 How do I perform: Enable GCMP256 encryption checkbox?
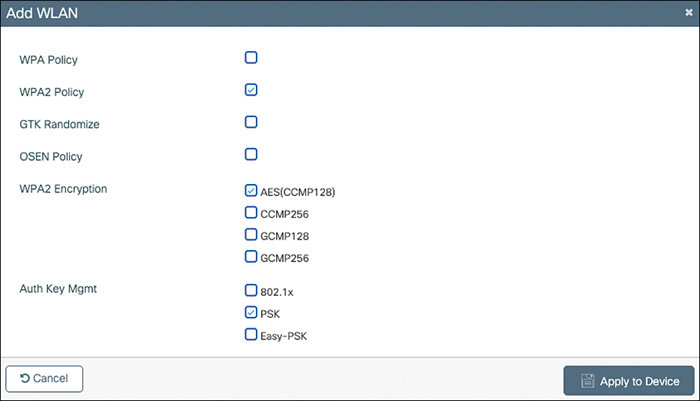251,257
